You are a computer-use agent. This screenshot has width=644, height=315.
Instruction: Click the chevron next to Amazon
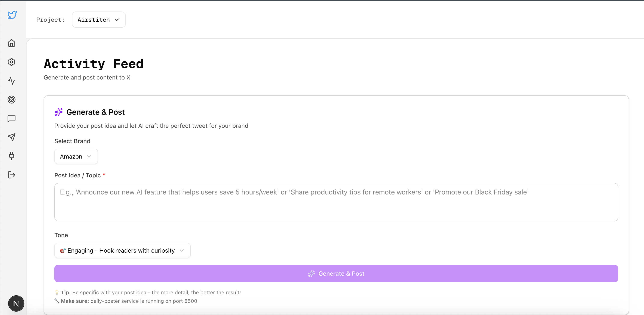(x=89, y=157)
